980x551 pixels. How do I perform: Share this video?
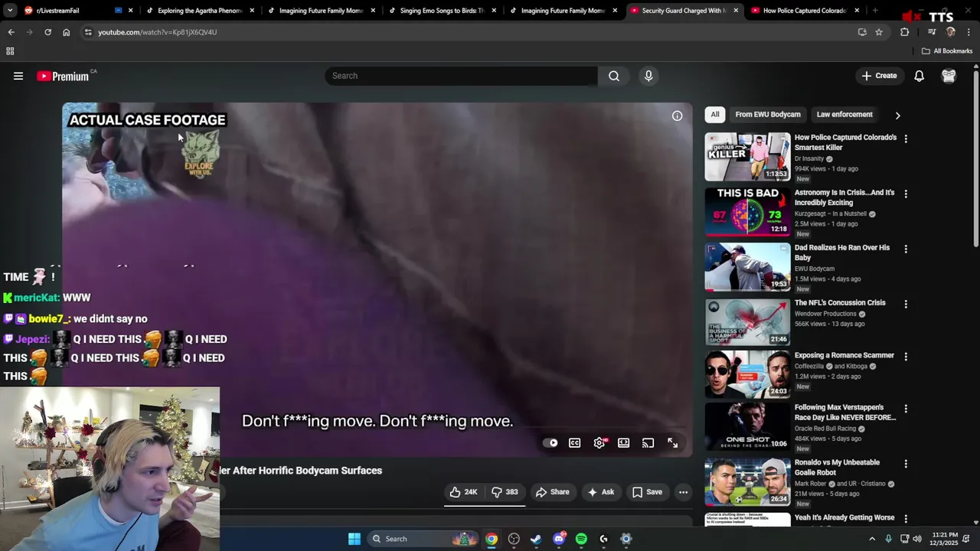553,492
